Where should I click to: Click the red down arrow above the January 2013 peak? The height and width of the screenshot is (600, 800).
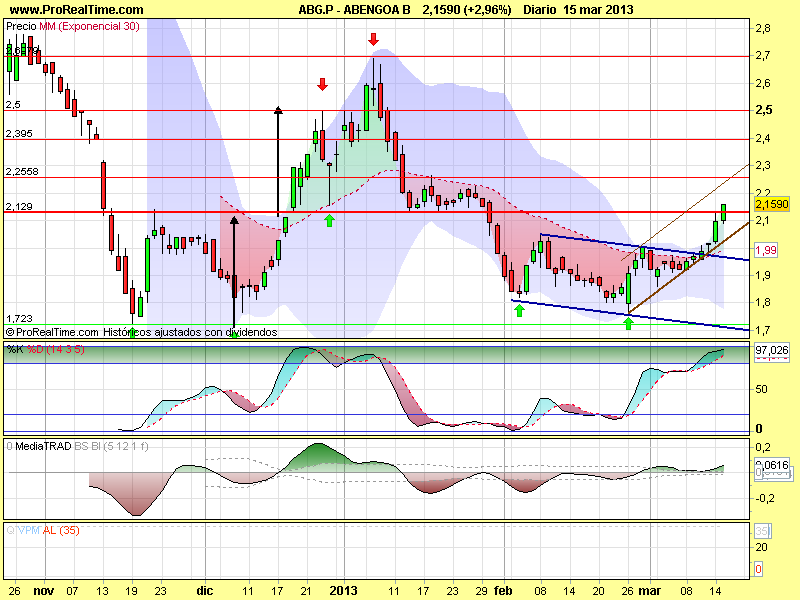373,39
